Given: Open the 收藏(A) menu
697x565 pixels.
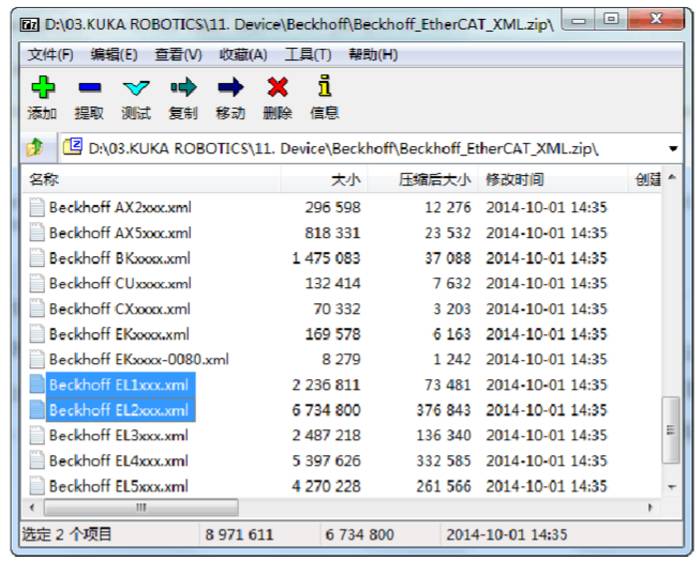Looking at the screenshot, I should [x=243, y=55].
